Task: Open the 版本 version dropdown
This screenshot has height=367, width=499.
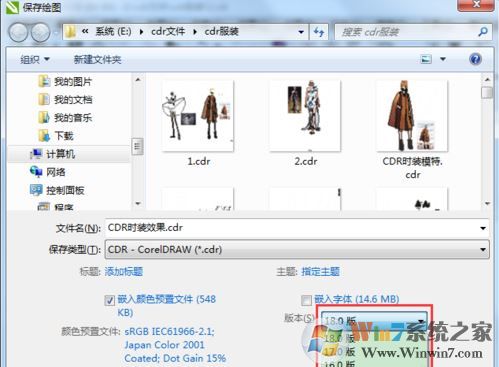Action: coord(374,320)
